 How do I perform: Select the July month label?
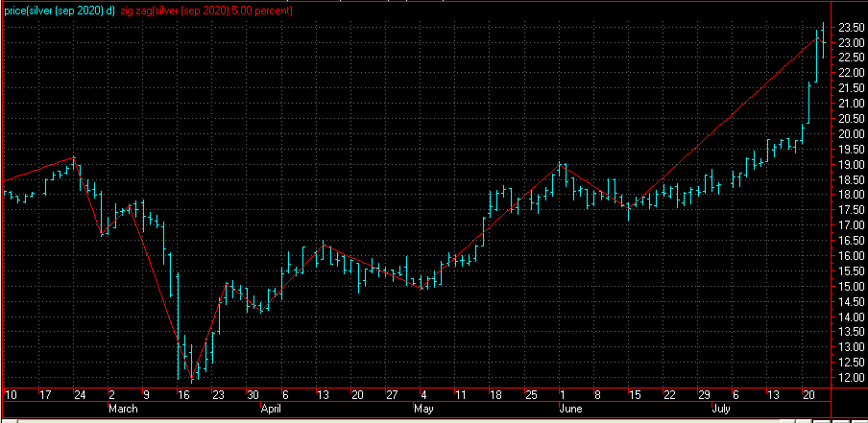[721, 410]
